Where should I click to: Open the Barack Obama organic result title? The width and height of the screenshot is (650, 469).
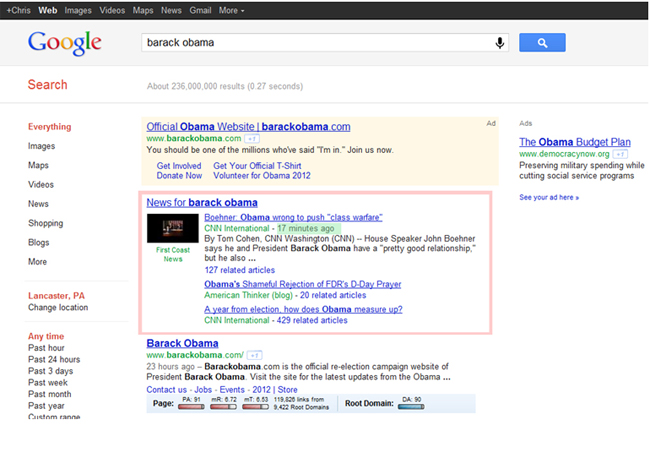[x=182, y=344]
